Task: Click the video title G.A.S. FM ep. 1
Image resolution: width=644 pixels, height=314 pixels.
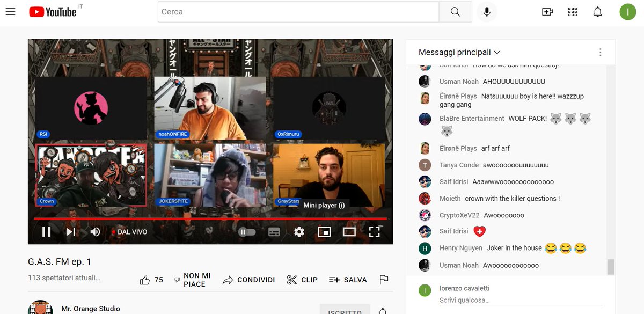Action: 60,262
